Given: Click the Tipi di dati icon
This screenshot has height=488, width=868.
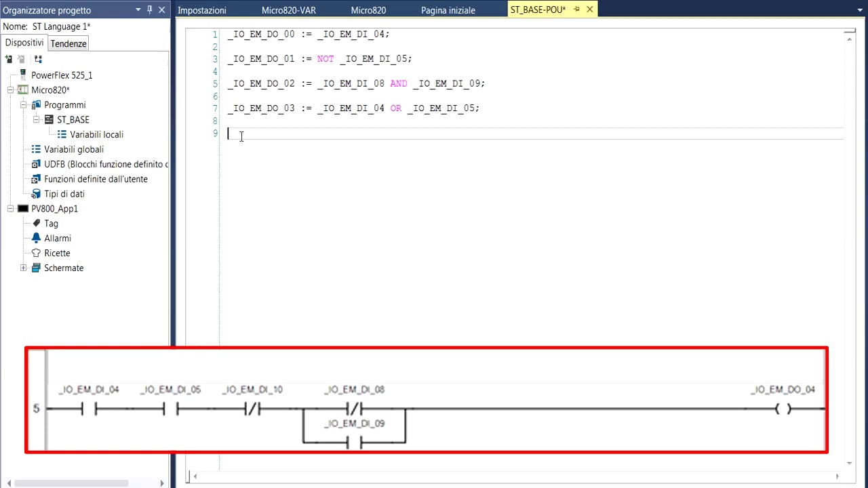Looking at the screenshot, I should [37, 194].
